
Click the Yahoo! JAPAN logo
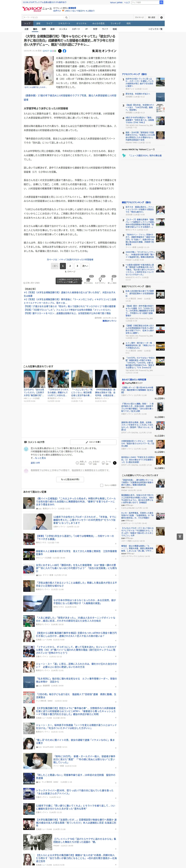pyautogui.click(x=32, y=9)
